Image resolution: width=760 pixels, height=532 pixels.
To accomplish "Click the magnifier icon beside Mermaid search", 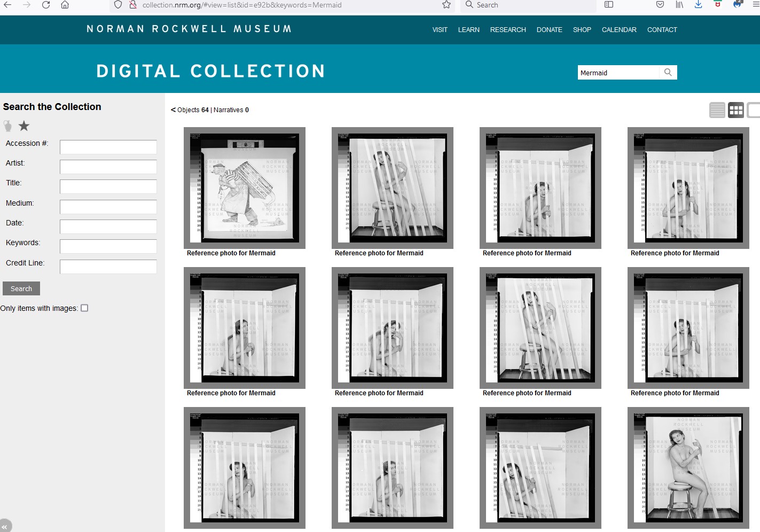I will tap(668, 73).
